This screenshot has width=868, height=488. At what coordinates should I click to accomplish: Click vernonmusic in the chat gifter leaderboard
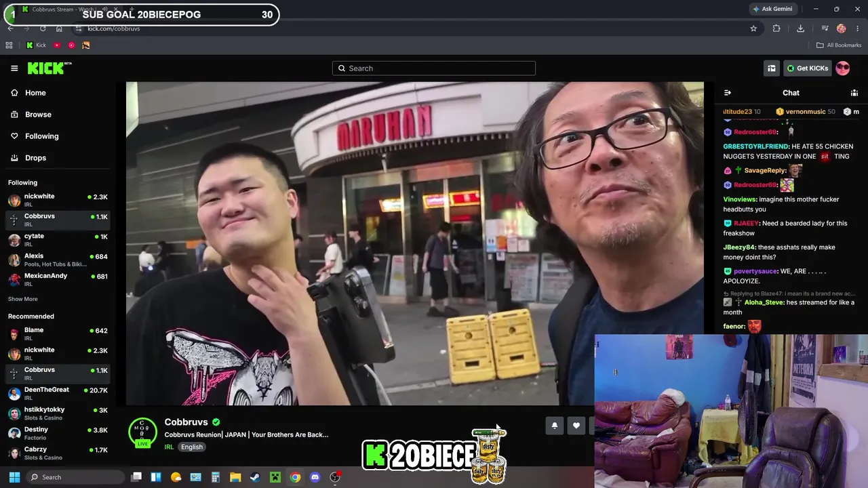[806, 112]
